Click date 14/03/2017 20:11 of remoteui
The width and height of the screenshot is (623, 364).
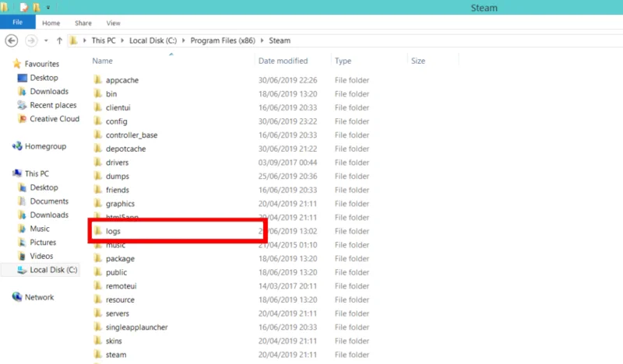click(x=287, y=285)
